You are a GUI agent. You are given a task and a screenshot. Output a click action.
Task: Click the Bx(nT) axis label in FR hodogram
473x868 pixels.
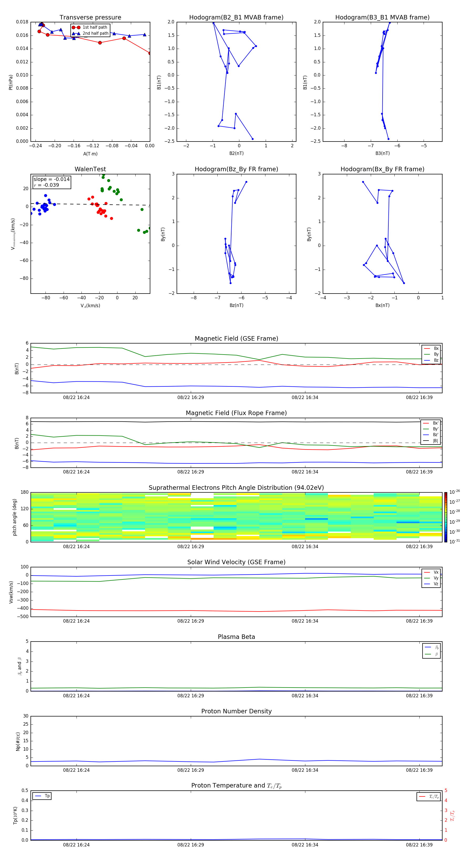pos(382,305)
